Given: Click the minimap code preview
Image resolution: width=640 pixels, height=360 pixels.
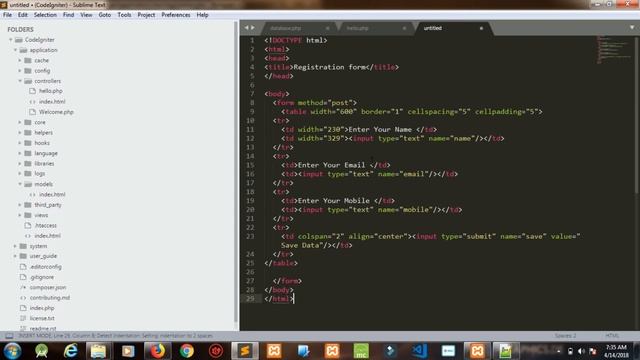Looking at the screenshot, I should pos(614,50).
